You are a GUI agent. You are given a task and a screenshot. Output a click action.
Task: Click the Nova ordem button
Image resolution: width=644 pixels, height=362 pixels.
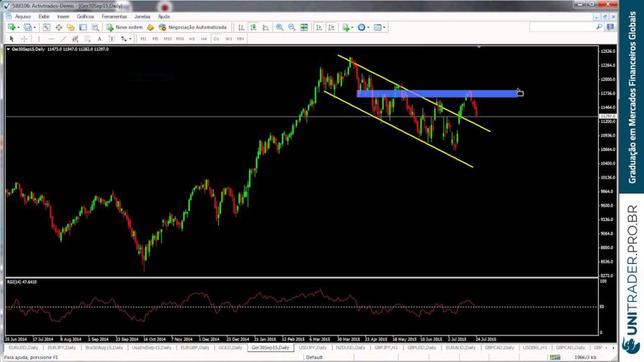tap(125, 27)
